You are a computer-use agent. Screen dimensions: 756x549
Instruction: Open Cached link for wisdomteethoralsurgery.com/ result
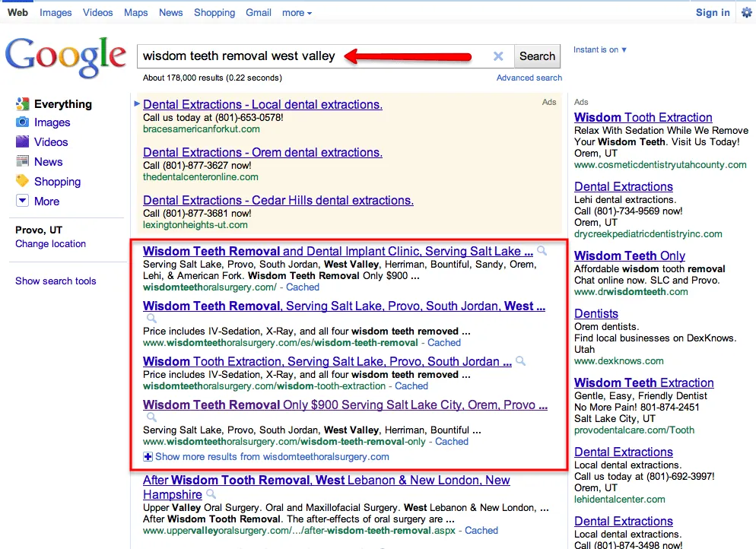click(x=303, y=287)
